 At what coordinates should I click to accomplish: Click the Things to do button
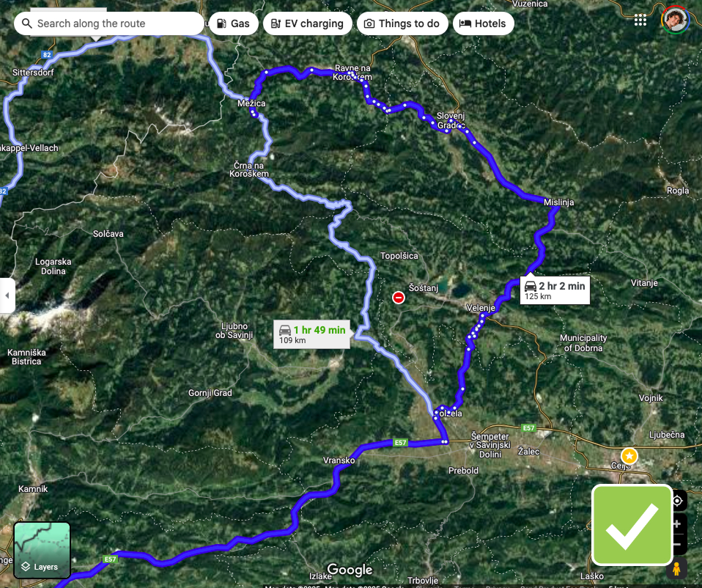point(402,23)
